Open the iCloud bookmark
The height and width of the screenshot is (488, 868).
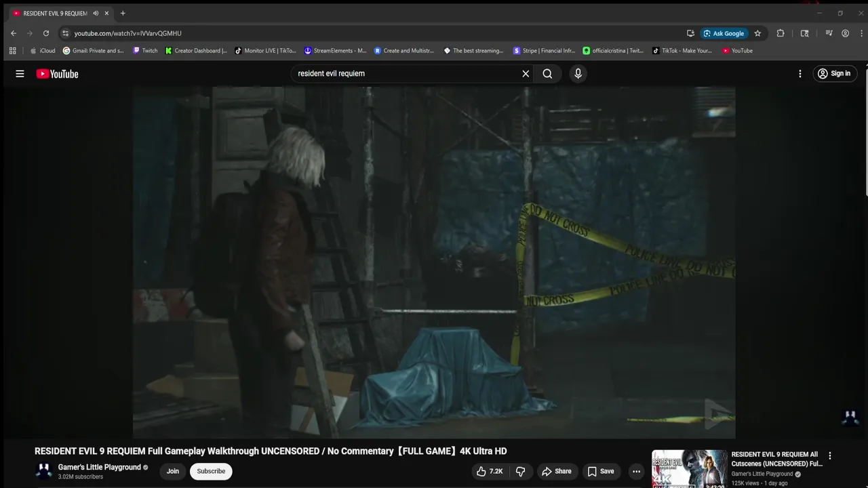tap(43, 51)
